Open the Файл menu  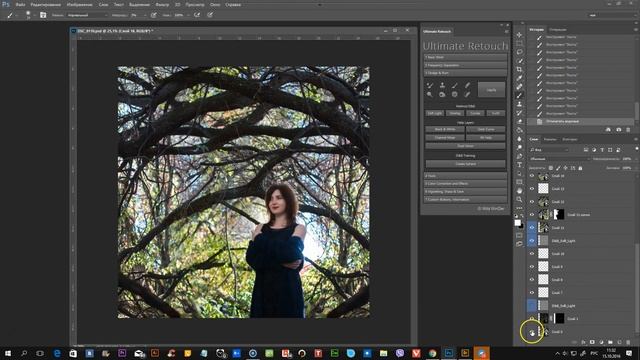(20, 4)
